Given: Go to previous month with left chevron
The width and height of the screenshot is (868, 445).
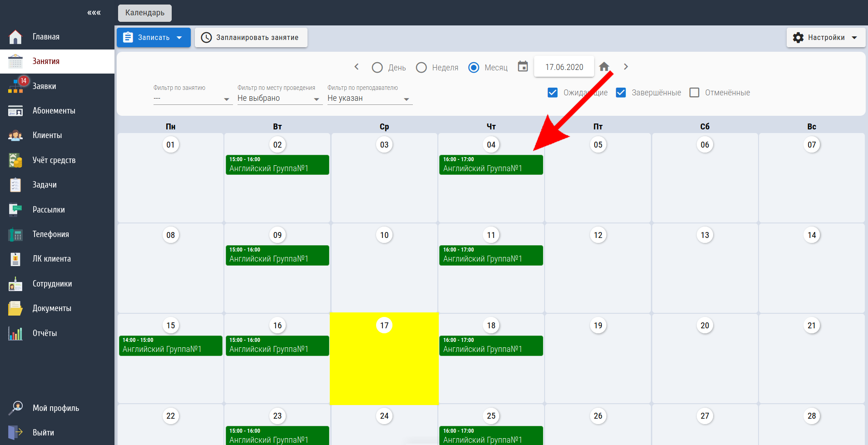Looking at the screenshot, I should 357,67.
